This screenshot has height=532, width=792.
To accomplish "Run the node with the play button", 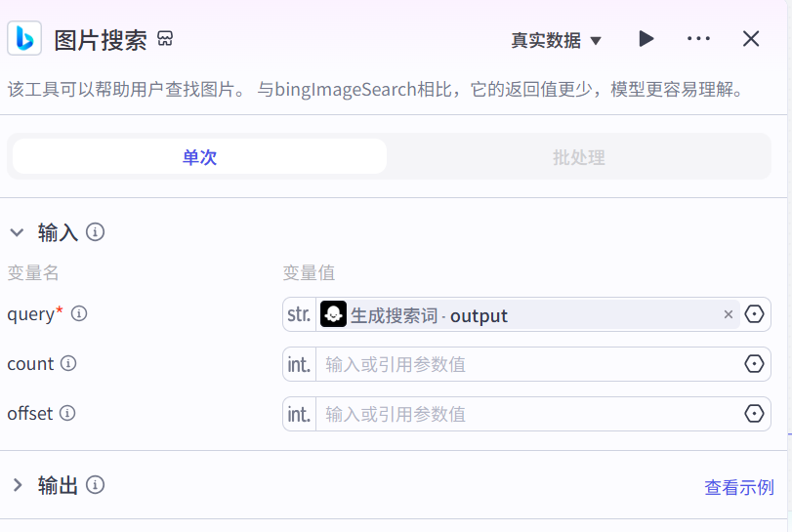I will click(x=646, y=39).
